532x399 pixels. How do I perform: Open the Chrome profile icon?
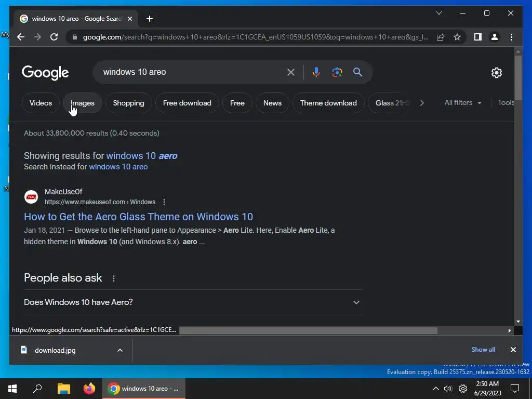click(495, 37)
